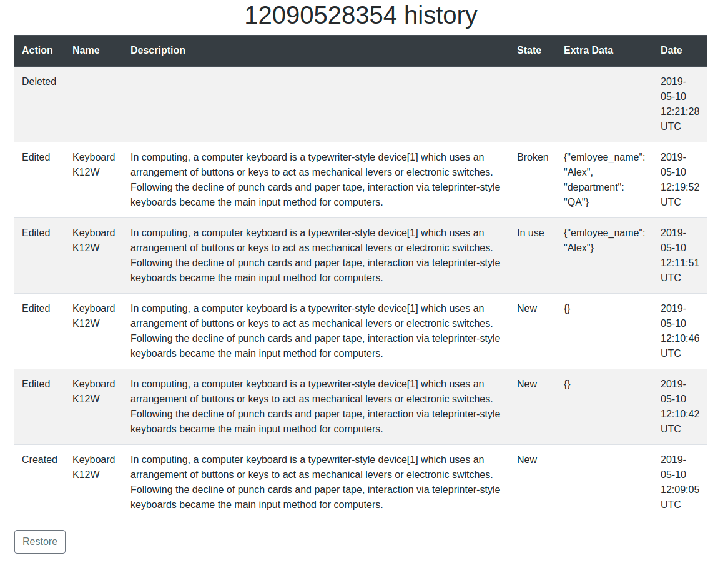Select the 'In use' state cell
This screenshot has height=563, width=728.
coord(530,233)
